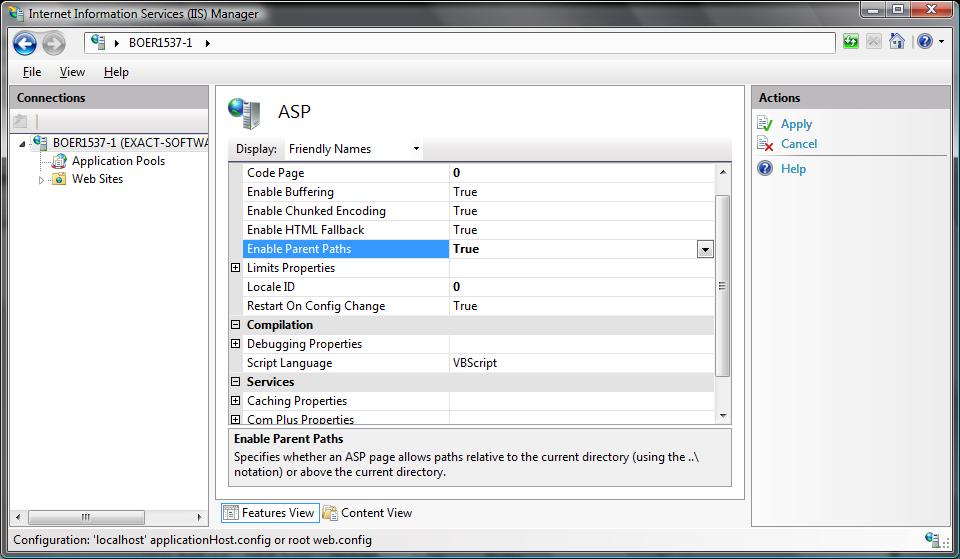Open Enable Parent Paths value dropdown arrow
The image size is (960, 559).
[x=705, y=249]
